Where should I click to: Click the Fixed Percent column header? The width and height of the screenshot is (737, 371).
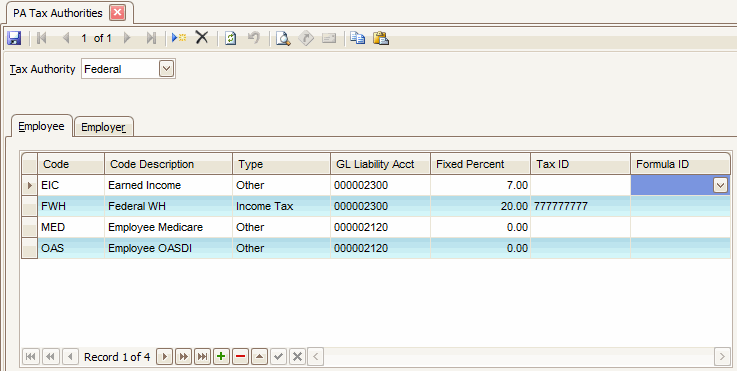(480, 164)
